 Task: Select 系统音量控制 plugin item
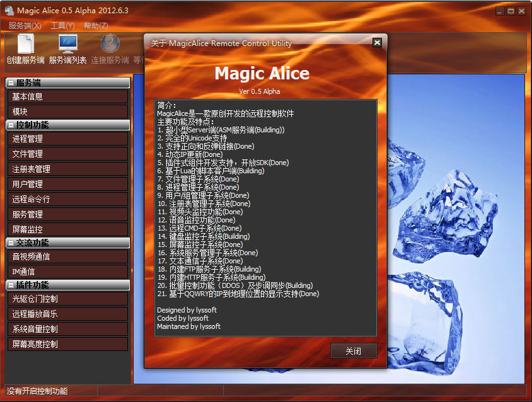(x=68, y=329)
